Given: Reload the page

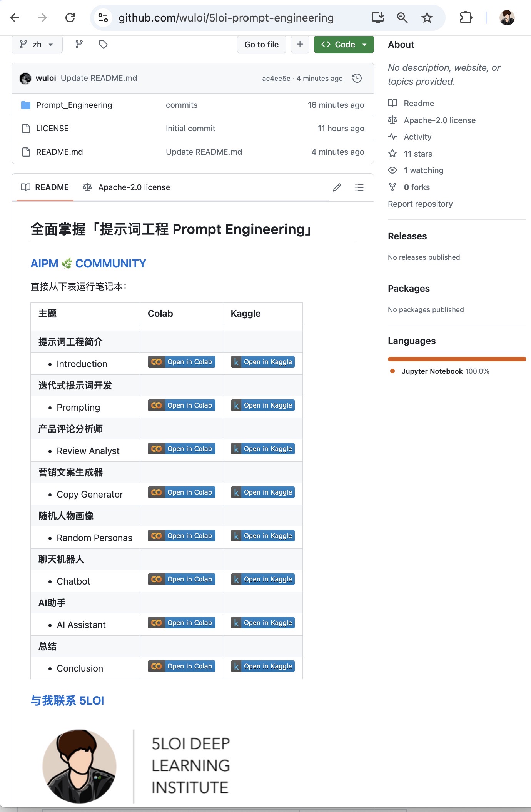Looking at the screenshot, I should 70,18.
